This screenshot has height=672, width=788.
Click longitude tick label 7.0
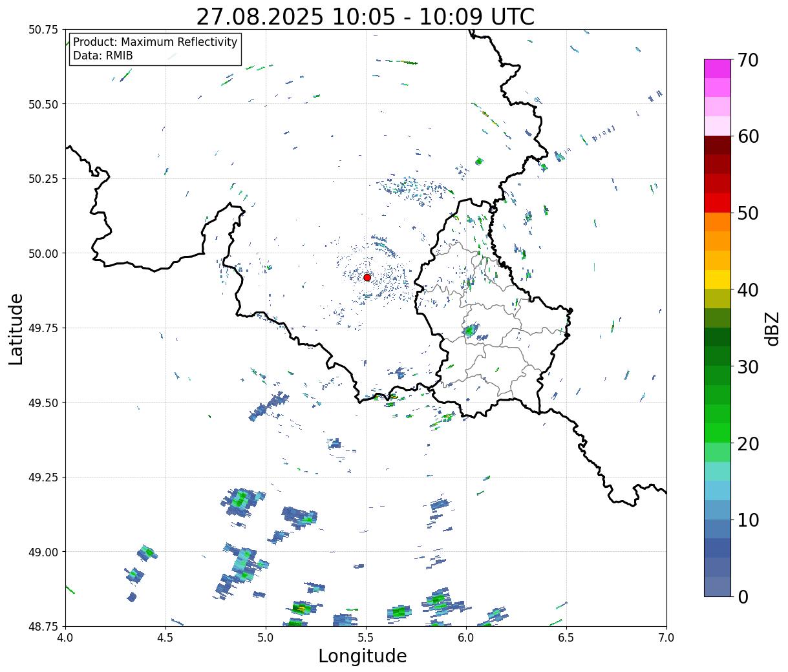pyautogui.click(x=666, y=638)
